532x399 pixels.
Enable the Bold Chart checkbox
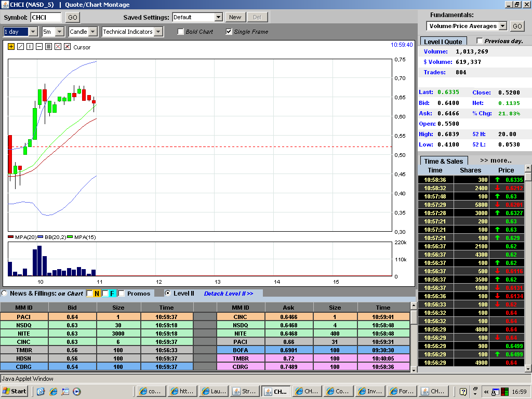pos(181,32)
